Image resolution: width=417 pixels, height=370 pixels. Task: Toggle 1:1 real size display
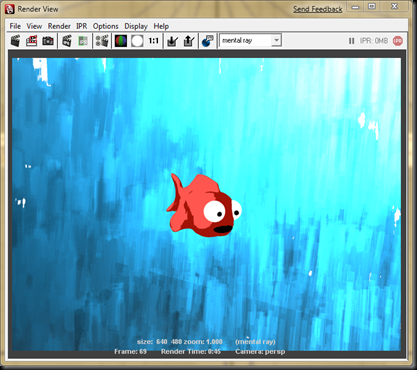(153, 41)
